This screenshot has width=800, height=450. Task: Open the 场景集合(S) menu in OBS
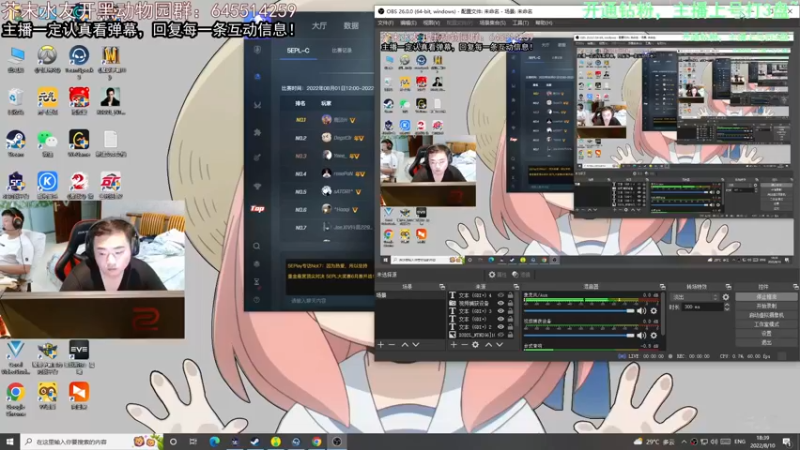click(492, 23)
